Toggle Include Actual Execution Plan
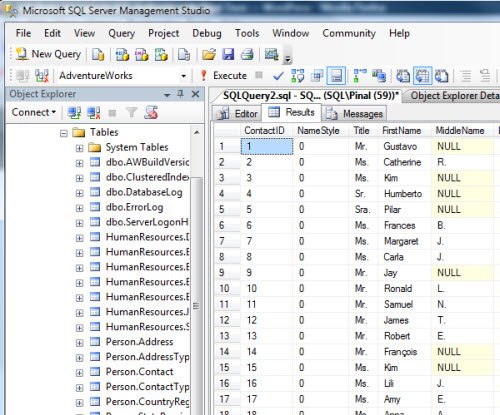 (360, 76)
